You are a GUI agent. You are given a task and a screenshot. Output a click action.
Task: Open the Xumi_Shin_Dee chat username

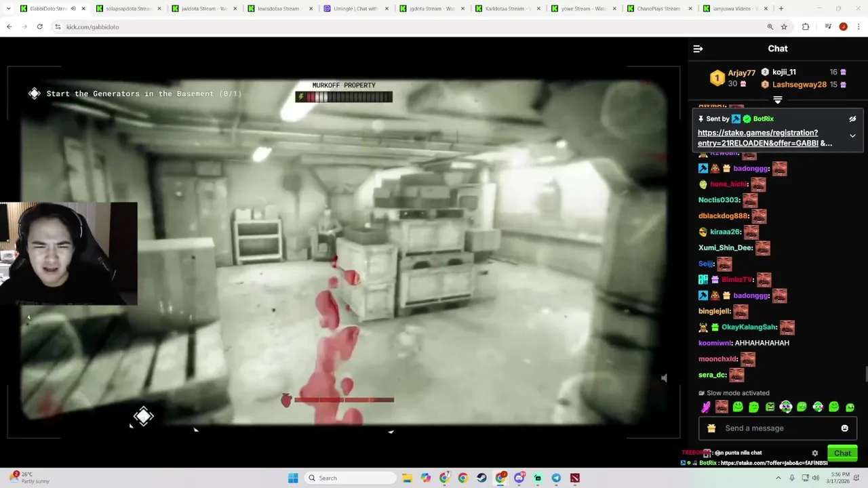[725, 248]
